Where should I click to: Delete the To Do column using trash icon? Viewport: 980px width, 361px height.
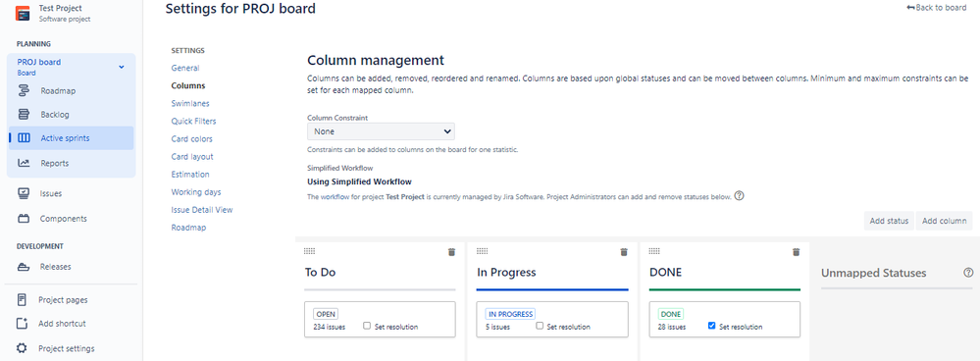click(451, 252)
